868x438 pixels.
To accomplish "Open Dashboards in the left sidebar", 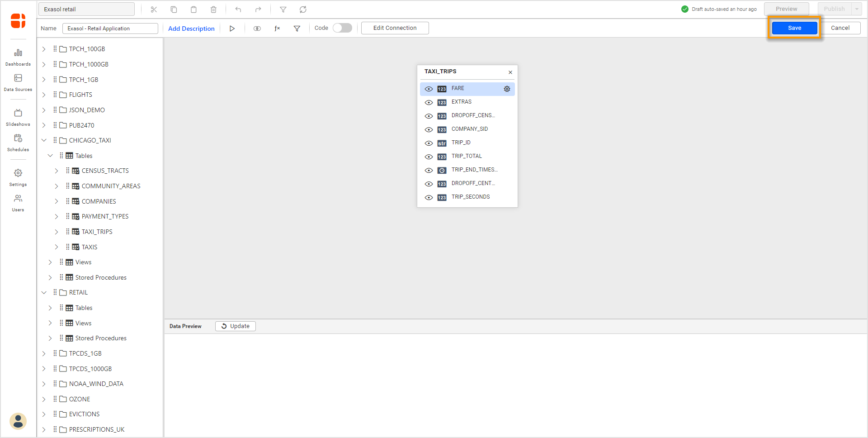I will click(x=18, y=57).
